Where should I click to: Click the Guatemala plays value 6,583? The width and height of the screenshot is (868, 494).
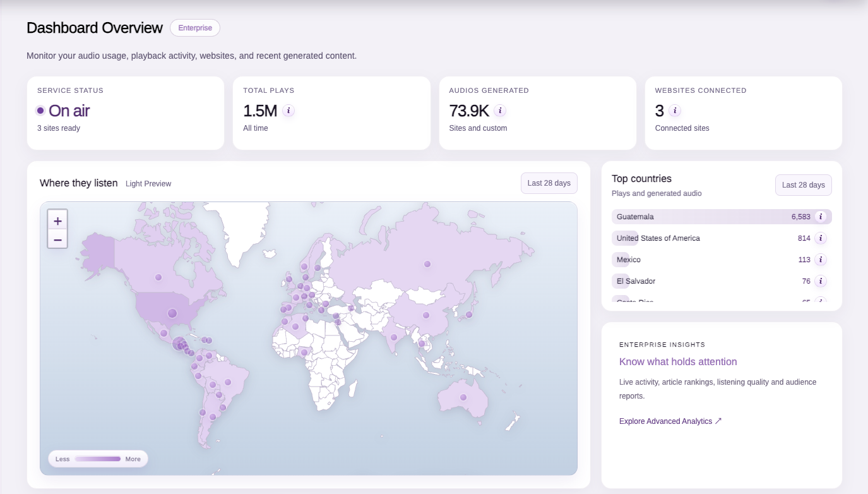pos(800,217)
